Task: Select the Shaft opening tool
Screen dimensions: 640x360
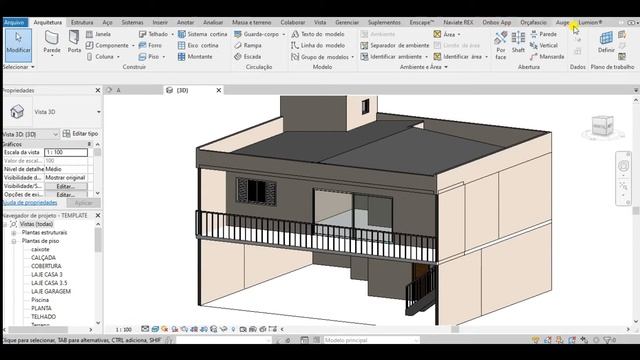Action: click(518, 42)
